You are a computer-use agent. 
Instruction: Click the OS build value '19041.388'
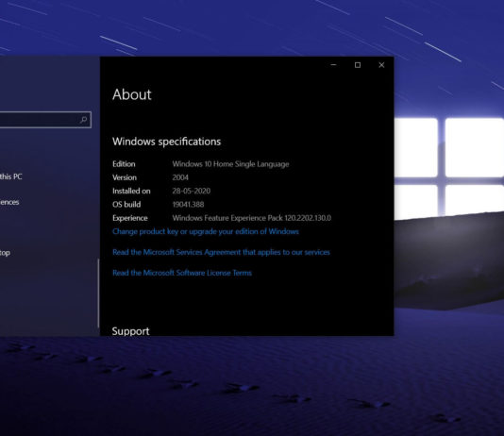click(188, 205)
